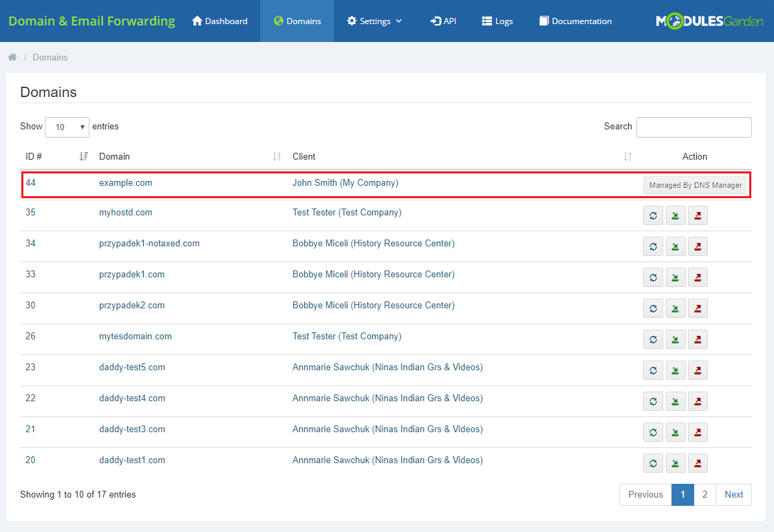Screen dimensions: 774x532
Task: Click green down-arrow icon for daddy-test5.com
Action: pos(676,370)
